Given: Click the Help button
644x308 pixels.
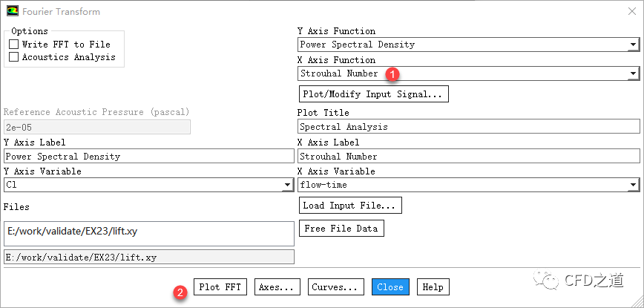Looking at the screenshot, I should click(x=433, y=286).
